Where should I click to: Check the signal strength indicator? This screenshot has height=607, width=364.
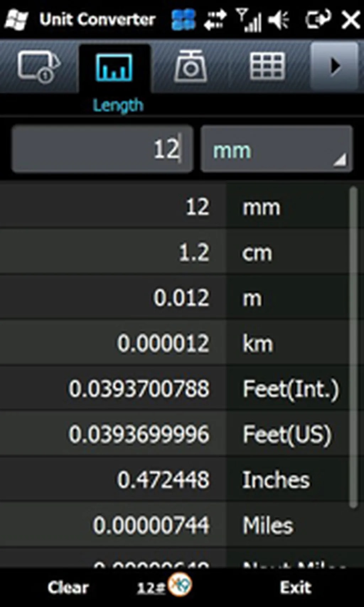[x=249, y=20]
